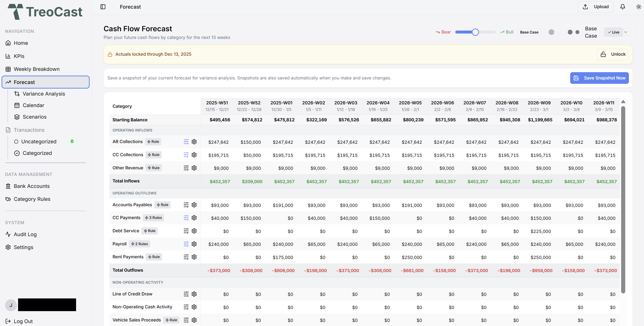Viewport: 644px width, 326px height.
Task: Collapse the navigation sidebar panel icon
Action: click(103, 7)
